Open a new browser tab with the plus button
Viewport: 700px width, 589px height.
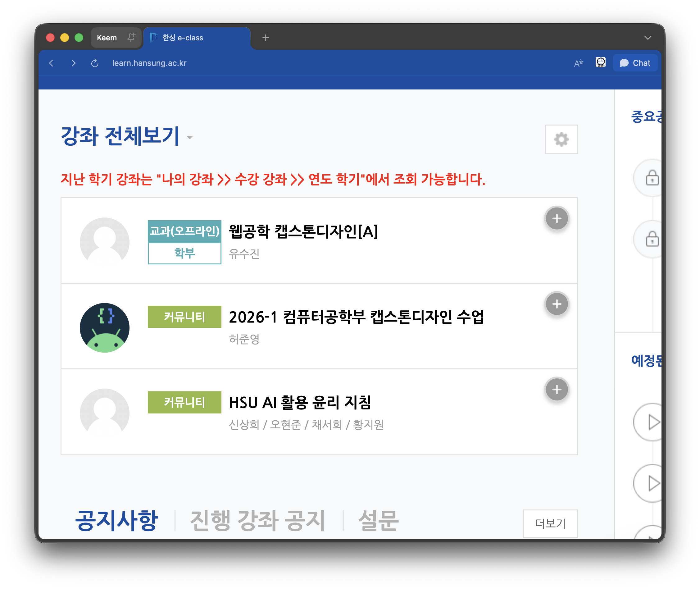266,37
